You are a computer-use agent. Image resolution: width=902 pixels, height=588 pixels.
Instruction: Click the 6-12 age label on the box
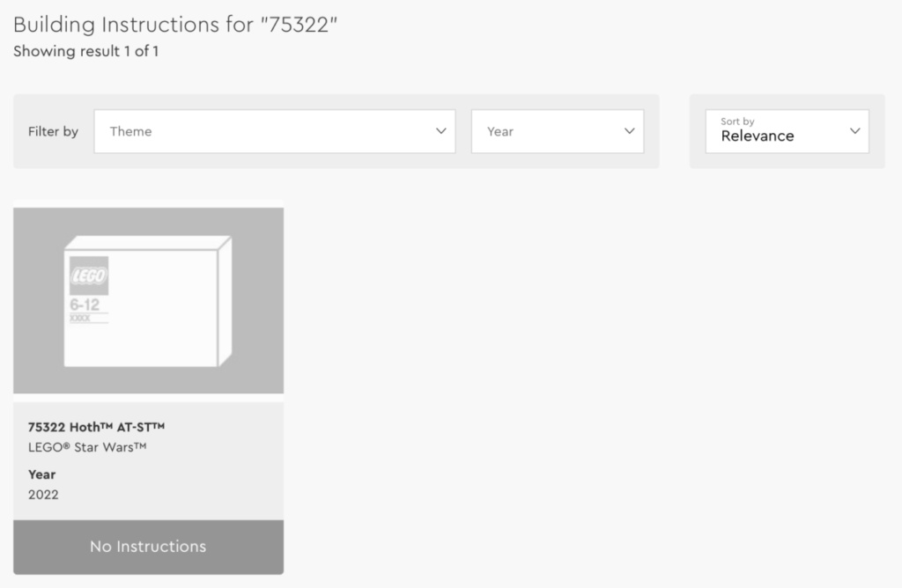(x=85, y=305)
